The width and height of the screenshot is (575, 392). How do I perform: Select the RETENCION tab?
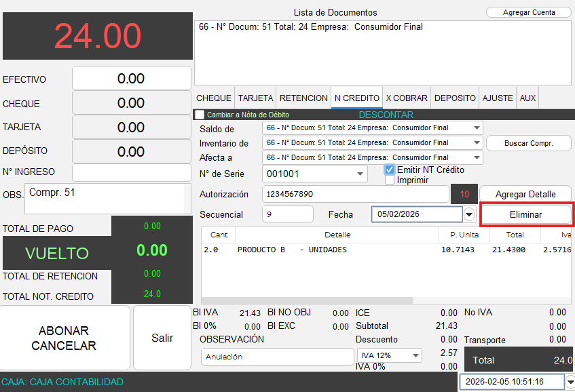[303, 98]
